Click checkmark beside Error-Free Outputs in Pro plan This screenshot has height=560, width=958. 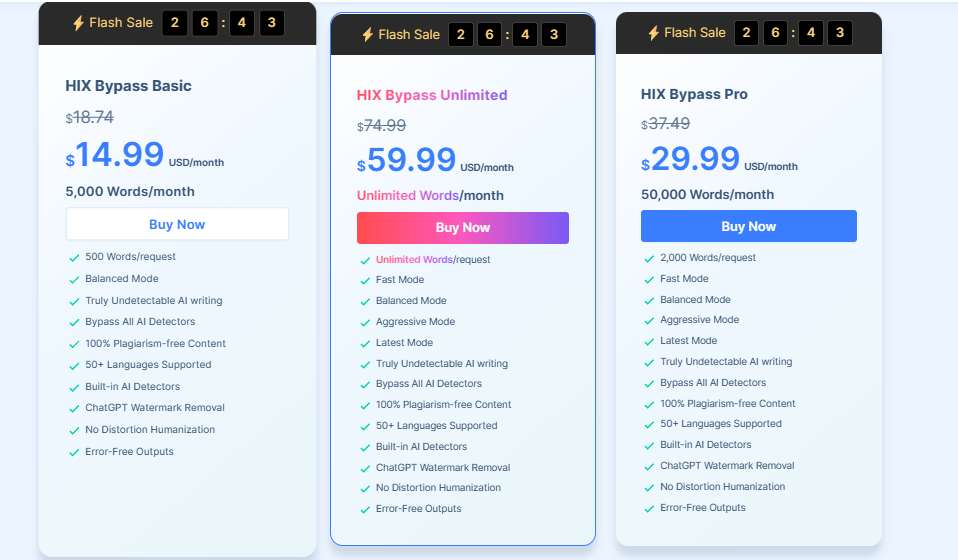click(x=649, y=509)
